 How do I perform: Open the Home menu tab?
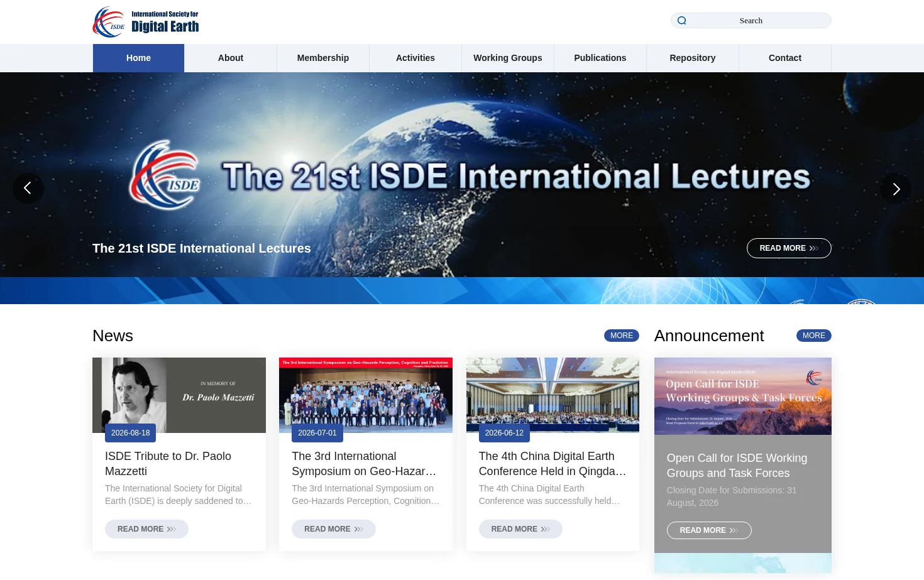[x=138, y=58]
